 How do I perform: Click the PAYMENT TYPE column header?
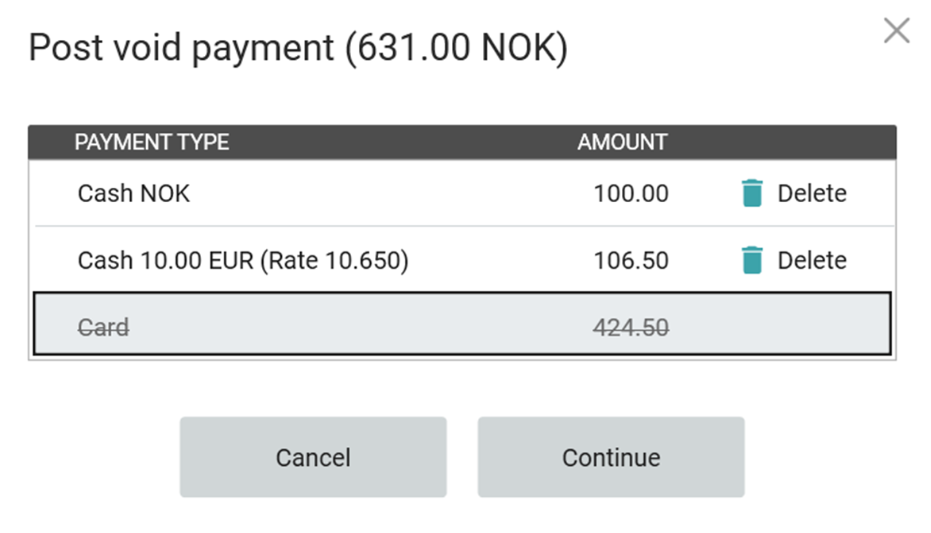(x=152, y=142)
